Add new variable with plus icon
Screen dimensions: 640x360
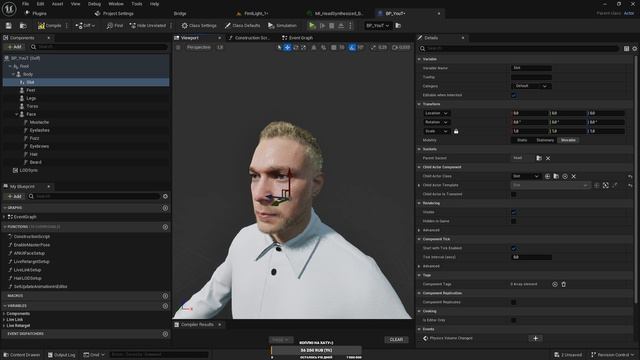click(x=165, y=306)
